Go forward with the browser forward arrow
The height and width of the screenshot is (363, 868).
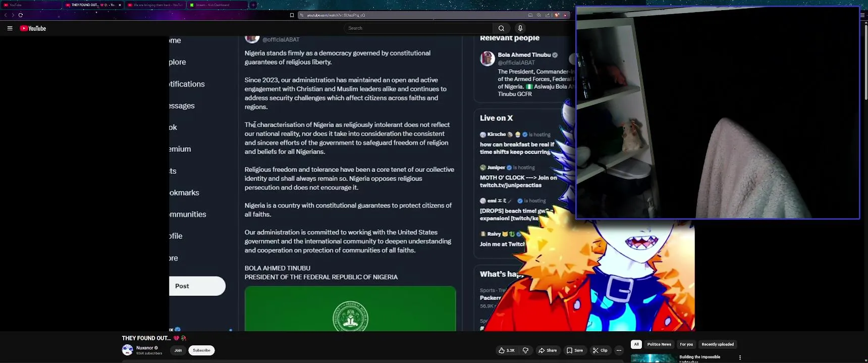pos(13,15)
